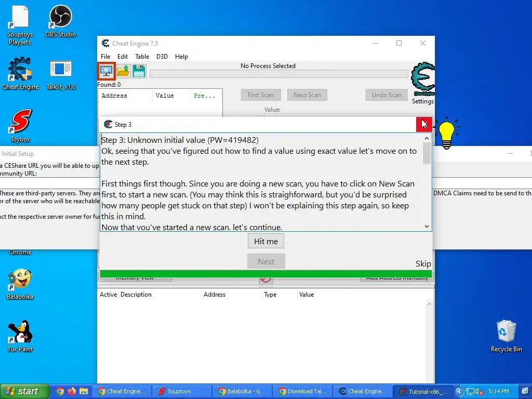
Task: Switch to Souptoys taskbar item
Action: point(182,391)
